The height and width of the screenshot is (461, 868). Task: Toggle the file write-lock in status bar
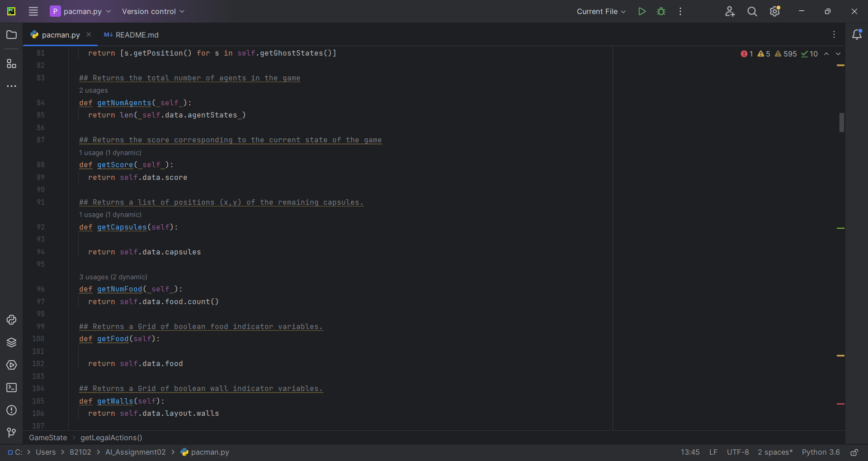[854, 452]
